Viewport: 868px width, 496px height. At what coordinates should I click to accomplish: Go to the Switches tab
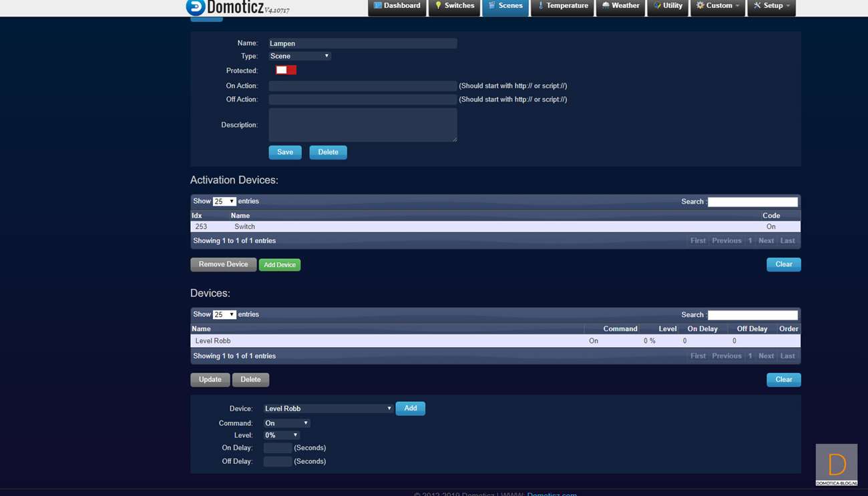(x=454, y=7)
